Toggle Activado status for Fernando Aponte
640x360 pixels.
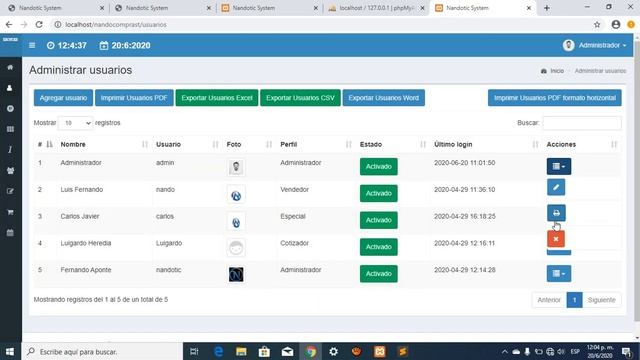(378, 273)
